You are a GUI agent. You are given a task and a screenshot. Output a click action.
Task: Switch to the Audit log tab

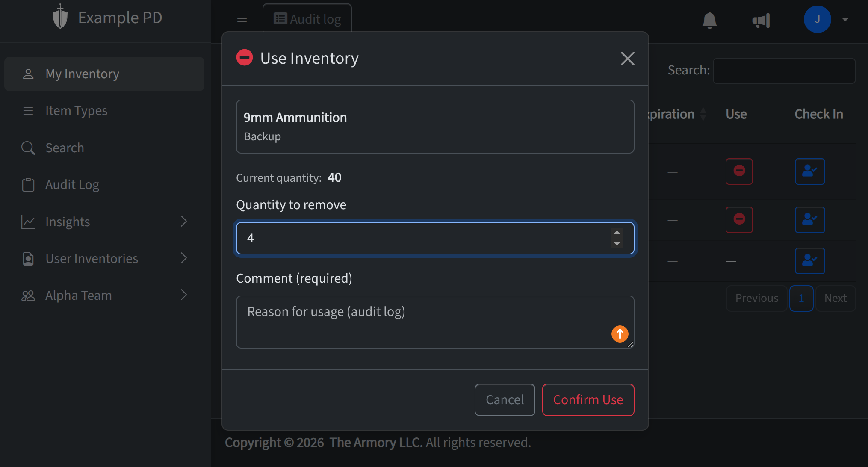[x=307, y=18]
